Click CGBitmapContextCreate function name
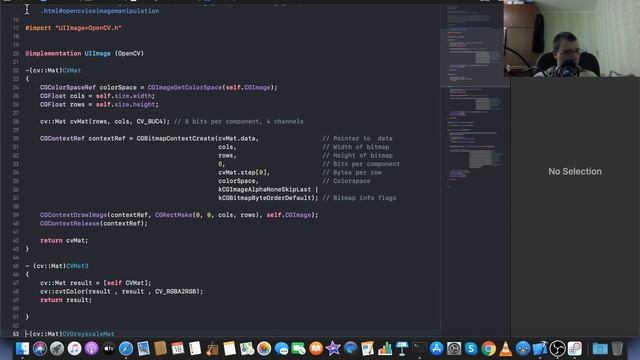Viewport: 640px width, 360px height. point(176,138)
